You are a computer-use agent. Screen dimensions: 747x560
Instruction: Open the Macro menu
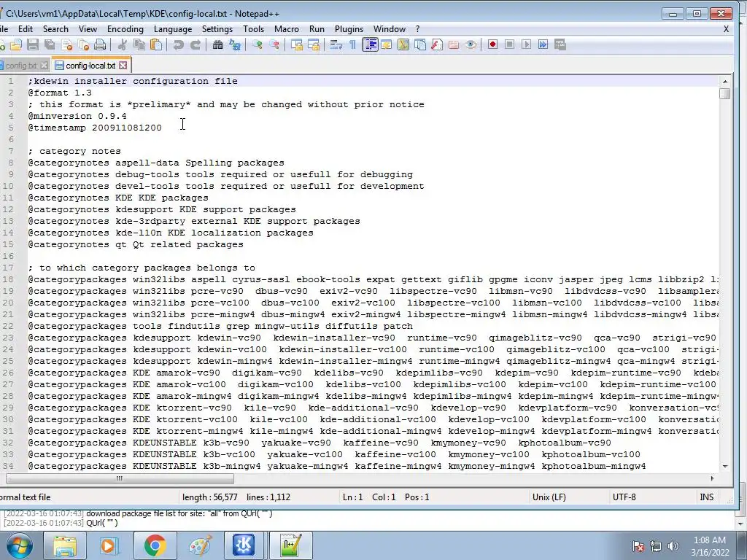pyautogui.click(x=287, y=29)
